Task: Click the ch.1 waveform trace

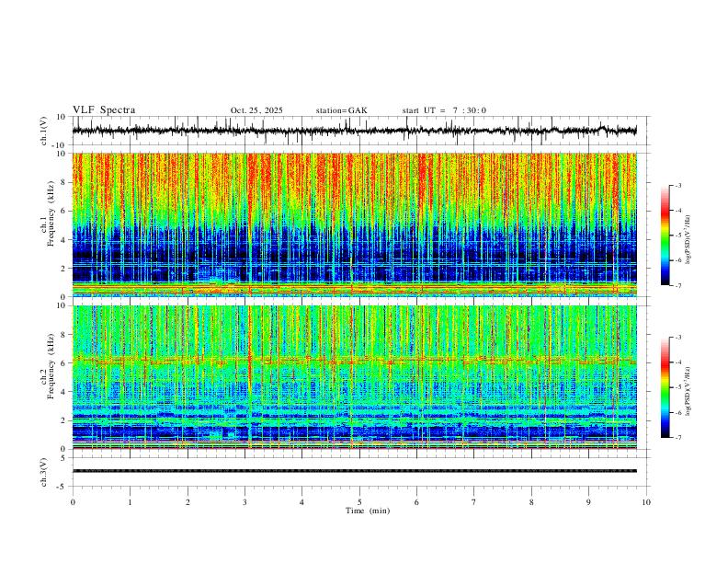Action: click(354, 131)
